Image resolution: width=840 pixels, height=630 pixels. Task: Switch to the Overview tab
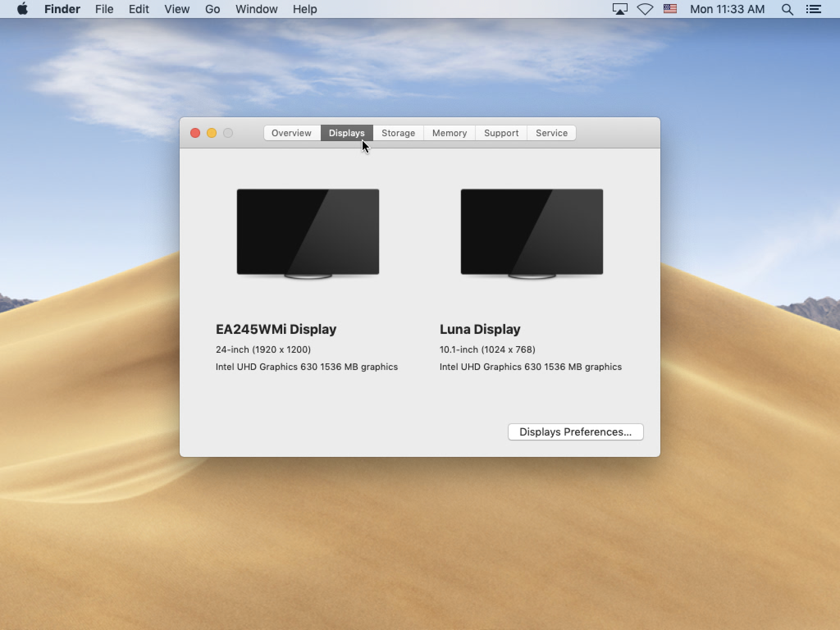[292, 133]
